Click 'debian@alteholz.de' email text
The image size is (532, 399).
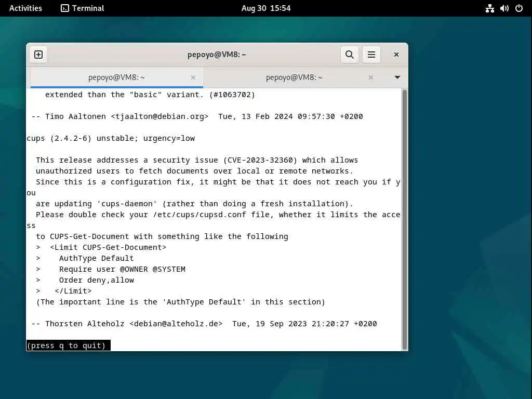click(x=176, y=323)
